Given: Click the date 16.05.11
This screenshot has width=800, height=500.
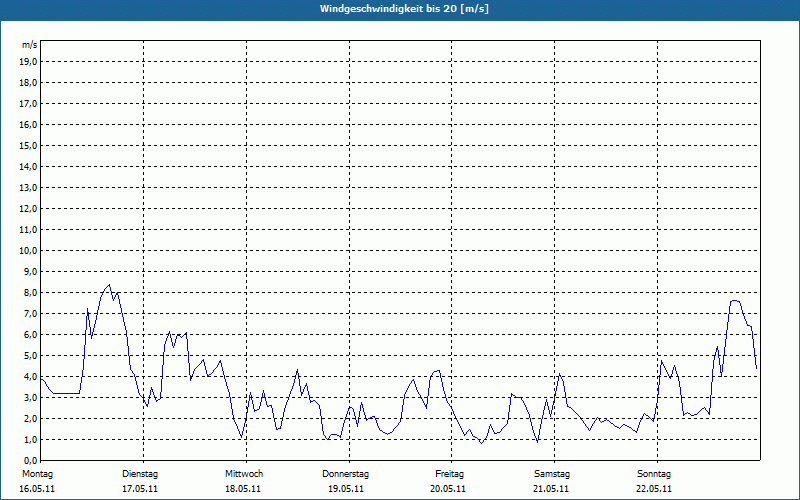Looking at the screenshot, I should click(x=37, y=489).
